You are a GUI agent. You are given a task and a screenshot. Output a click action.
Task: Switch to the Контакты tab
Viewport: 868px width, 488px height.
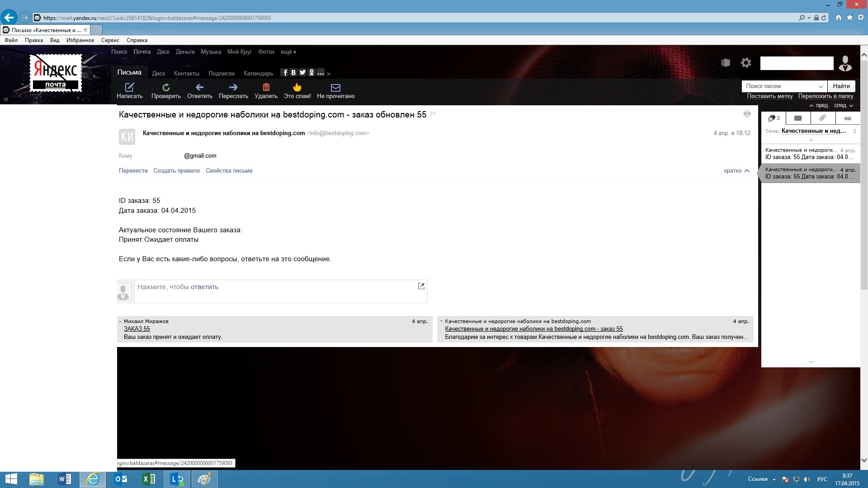click(186, 74)
